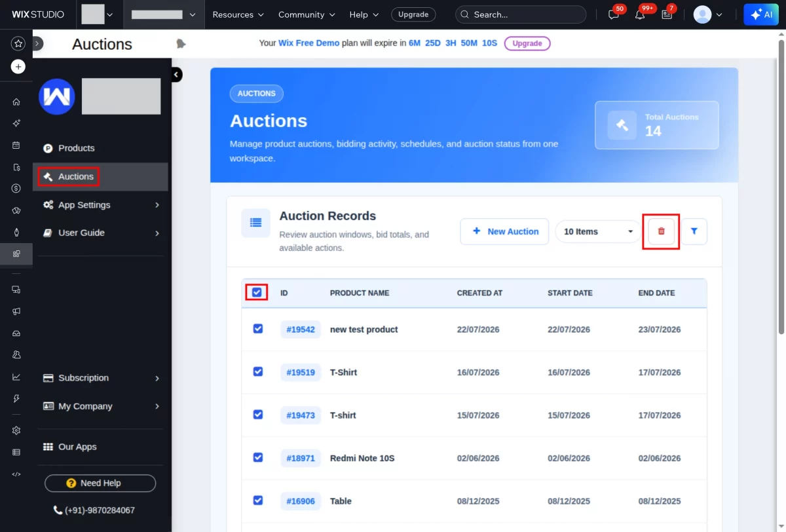The height and width of the screenshot is (532, 786).
Task: Open the settings gear icon in the left rail
Action: tap(16, 430)
